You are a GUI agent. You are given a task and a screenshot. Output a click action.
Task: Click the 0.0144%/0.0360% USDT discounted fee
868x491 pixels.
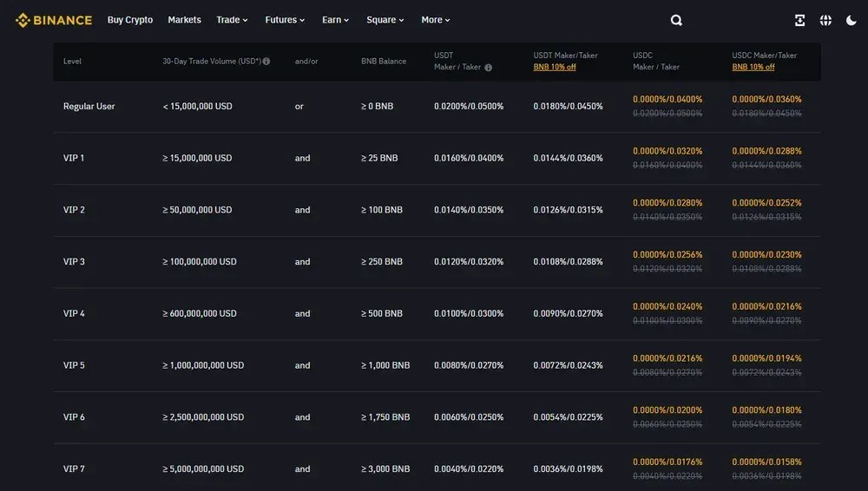[x=568, y=158]
